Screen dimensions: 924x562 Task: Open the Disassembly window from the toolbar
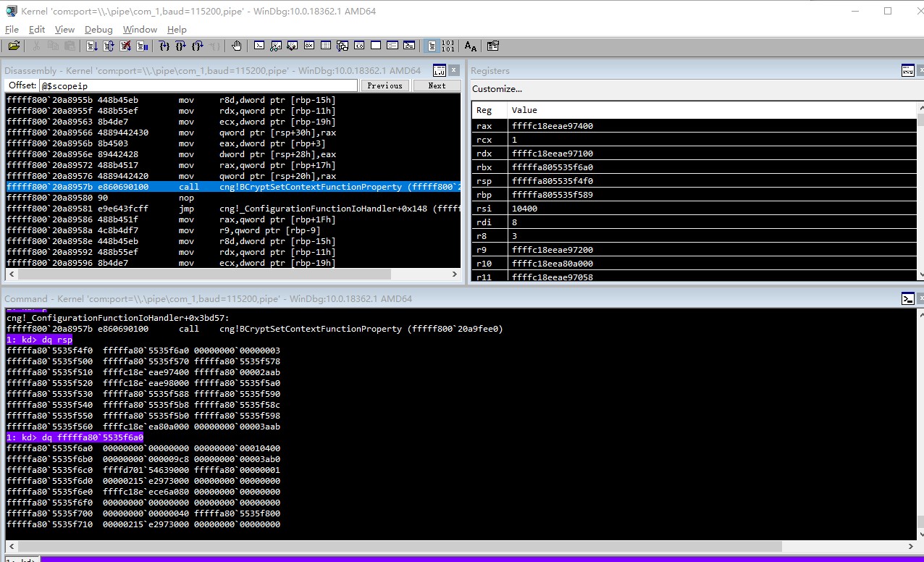click(x=359, y=46)
